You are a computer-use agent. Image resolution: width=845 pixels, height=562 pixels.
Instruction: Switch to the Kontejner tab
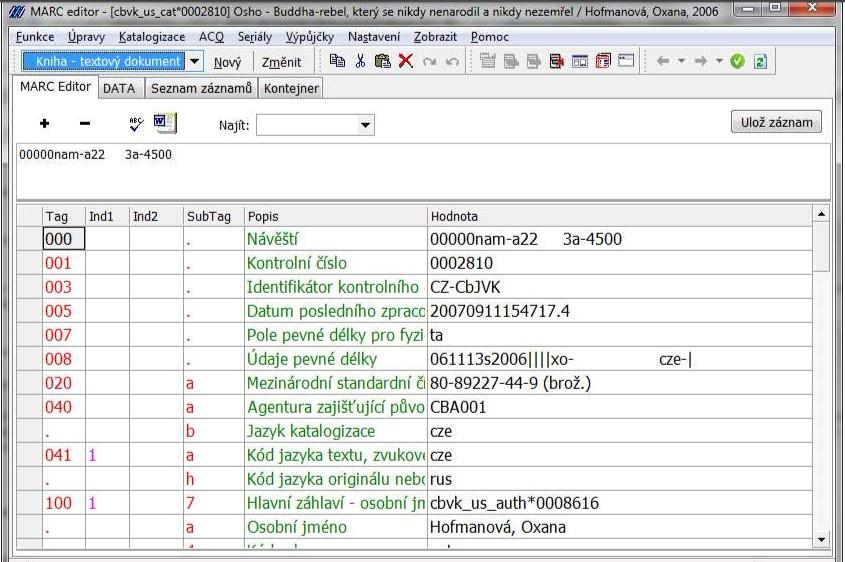click(291, 88)
